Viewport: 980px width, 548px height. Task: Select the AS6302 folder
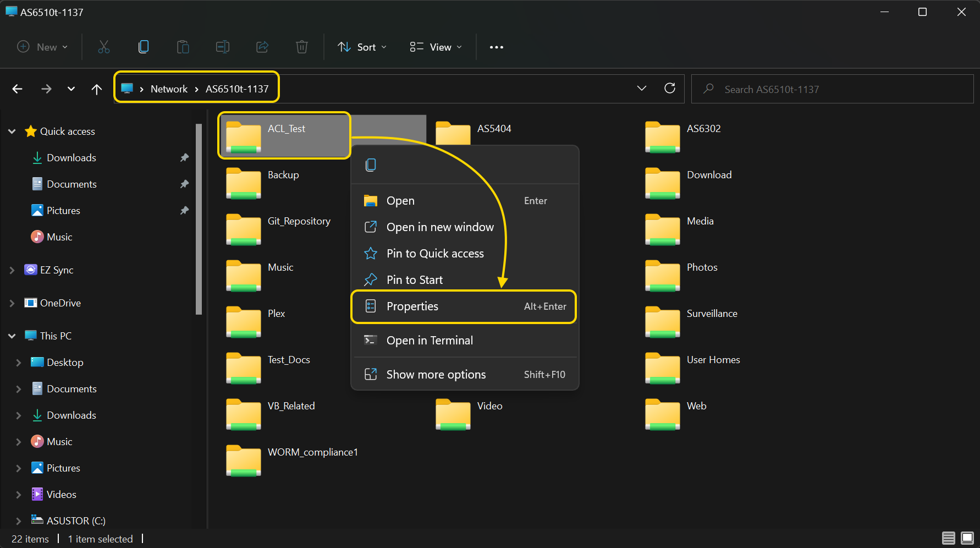click(684, 136)
